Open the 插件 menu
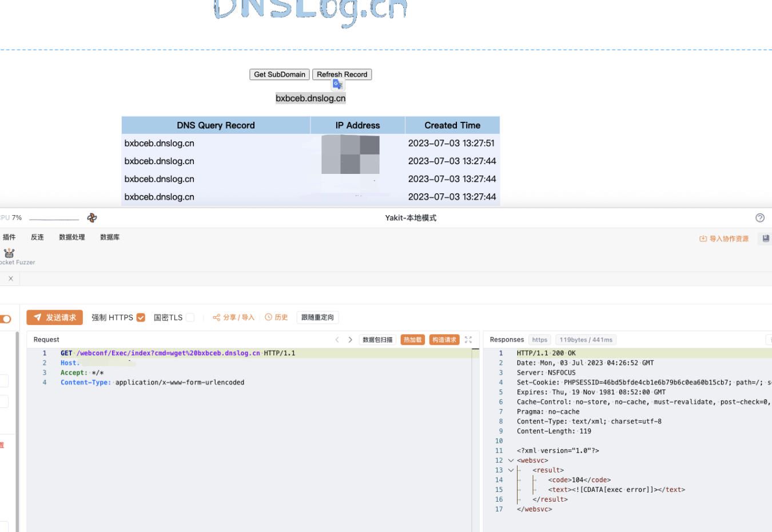 [x=9, y=237]
